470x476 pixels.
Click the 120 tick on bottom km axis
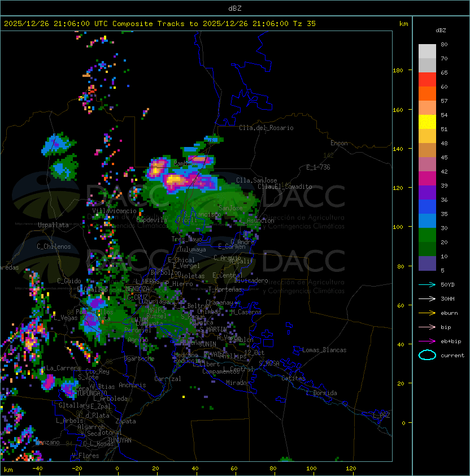351,469
